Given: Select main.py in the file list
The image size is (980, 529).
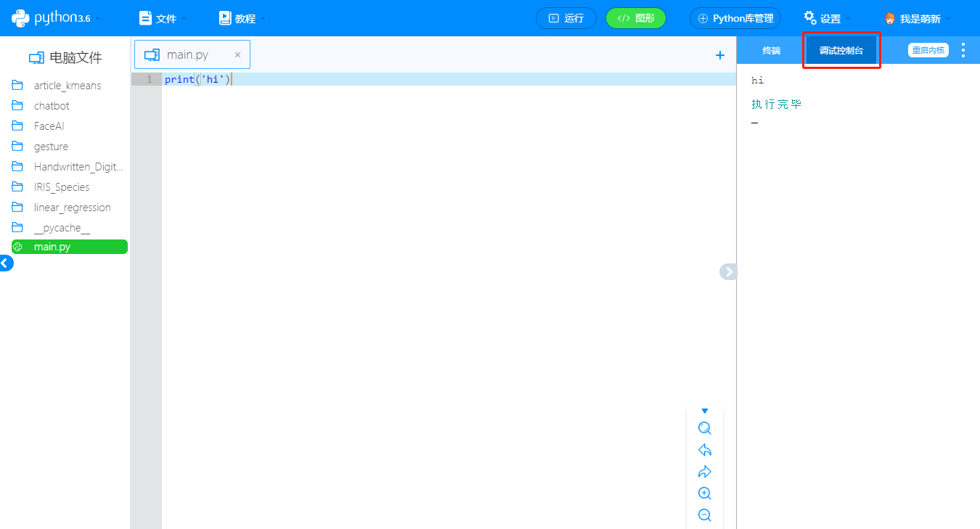Looking at the screenshot, I should (70, 247).
